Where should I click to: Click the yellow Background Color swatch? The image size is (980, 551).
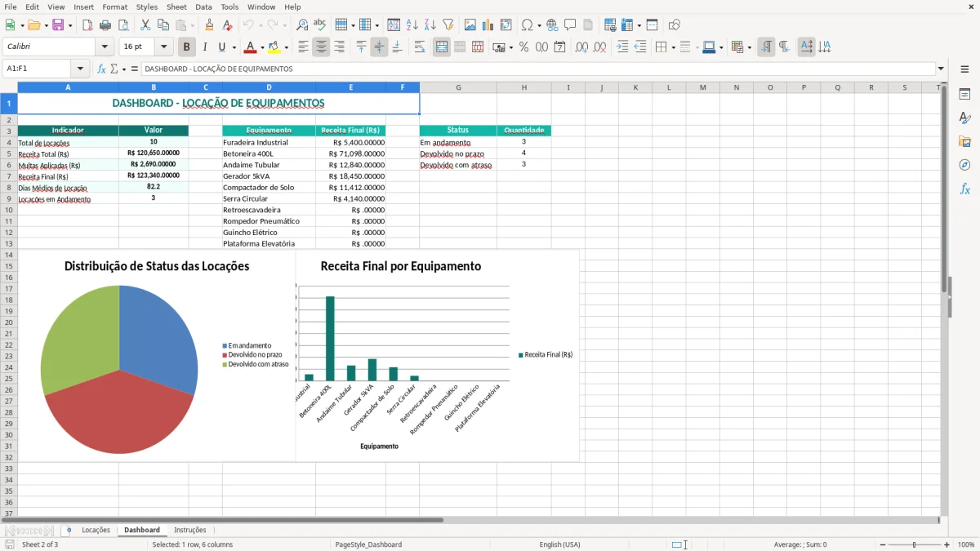click(x=274, y=47)
